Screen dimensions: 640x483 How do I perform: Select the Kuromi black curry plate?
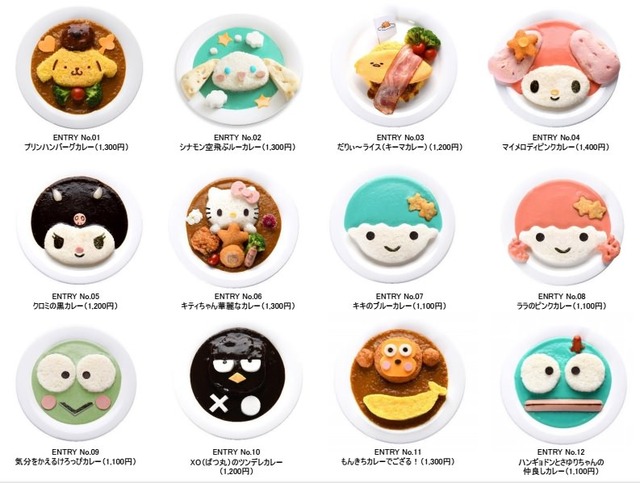coord(79,226)
